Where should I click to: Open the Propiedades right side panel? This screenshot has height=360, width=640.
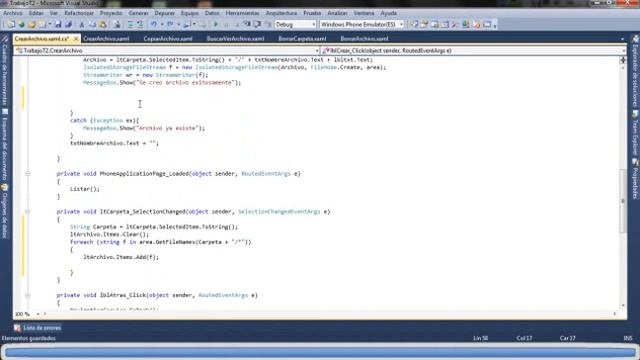click(x=635, y=180)
